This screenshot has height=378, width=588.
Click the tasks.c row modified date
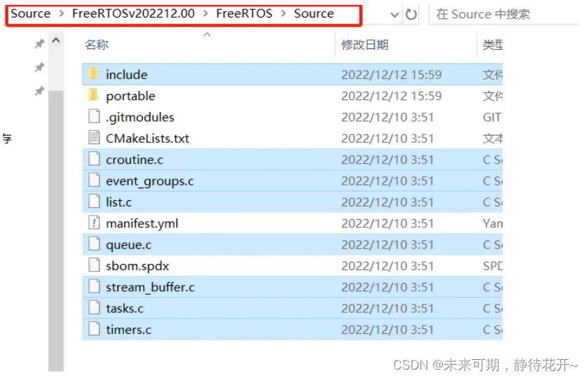(x=388, y=308)
